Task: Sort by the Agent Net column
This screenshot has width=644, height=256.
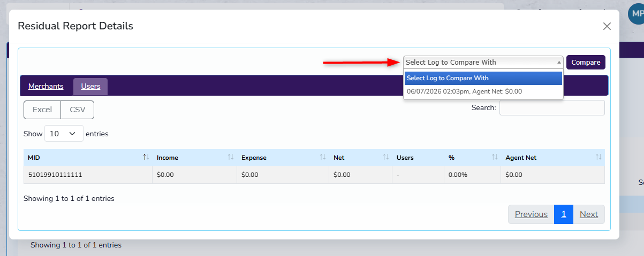Action: coord(553,158)
